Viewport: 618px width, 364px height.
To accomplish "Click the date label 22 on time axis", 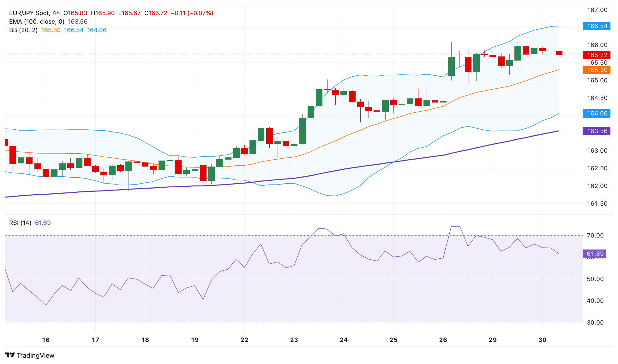I will [244, 340].
